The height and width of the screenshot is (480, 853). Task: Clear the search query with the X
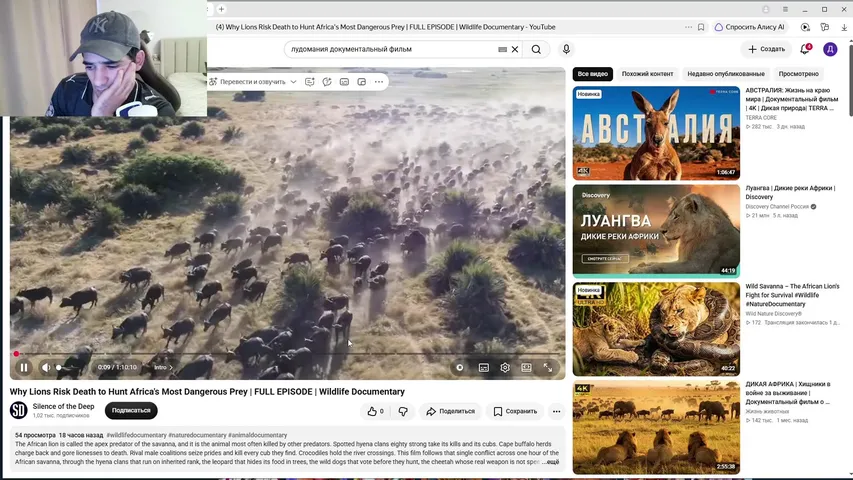click(x=515, y=49)
